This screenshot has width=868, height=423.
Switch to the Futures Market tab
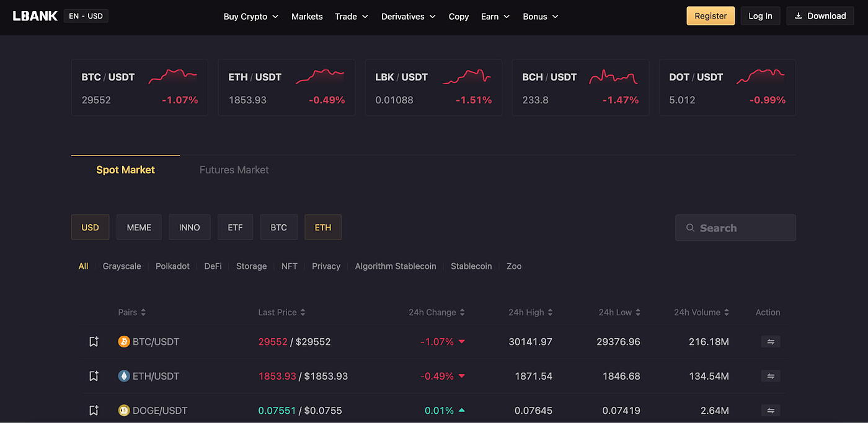pyautogui.click(x=234, y=170)
